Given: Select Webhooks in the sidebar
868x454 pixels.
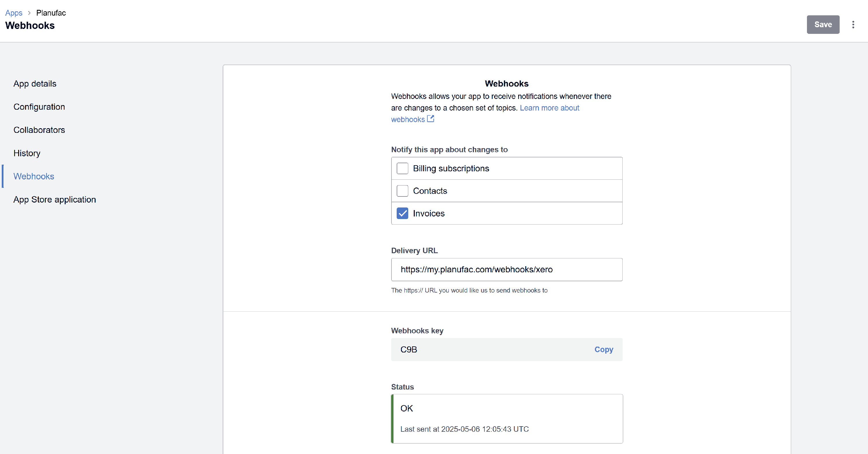Looking at the screenshot, I should 34,176.
